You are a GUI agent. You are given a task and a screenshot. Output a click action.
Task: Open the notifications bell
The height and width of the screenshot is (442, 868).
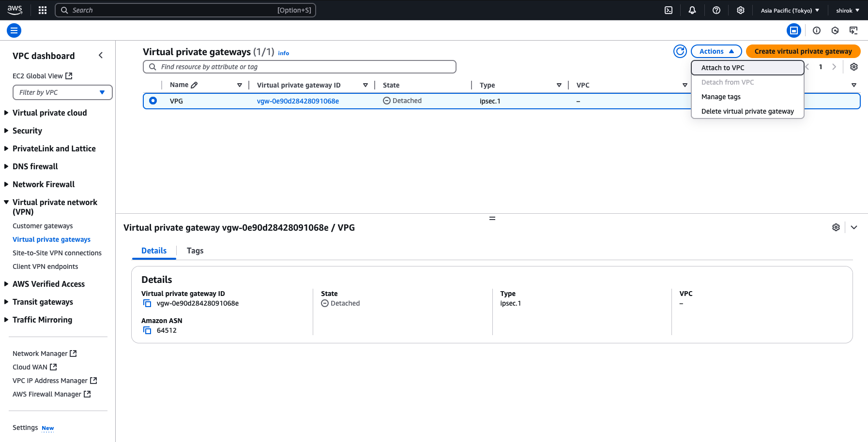tap(692, 10)
